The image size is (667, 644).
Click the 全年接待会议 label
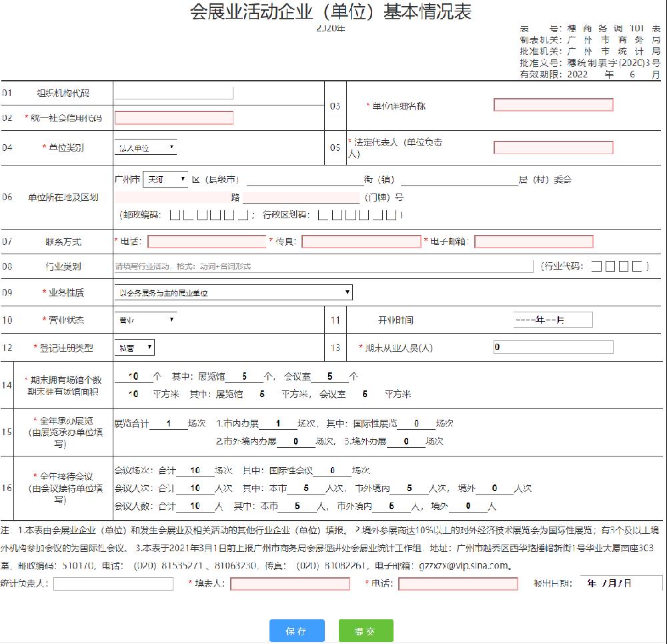(66, 476)
